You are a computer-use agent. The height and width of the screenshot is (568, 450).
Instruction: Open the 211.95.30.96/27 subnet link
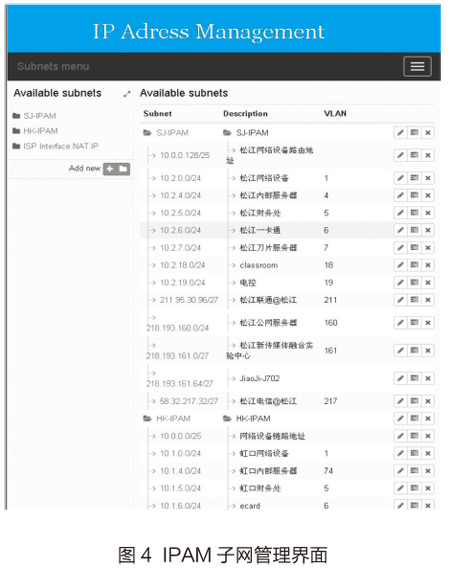tap(189, 300)
